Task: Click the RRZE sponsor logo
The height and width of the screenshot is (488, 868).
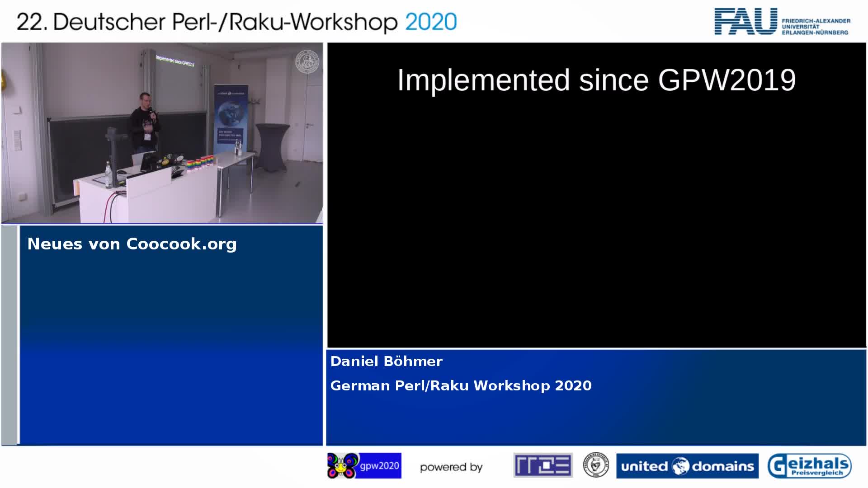Action: click(543, 465)
